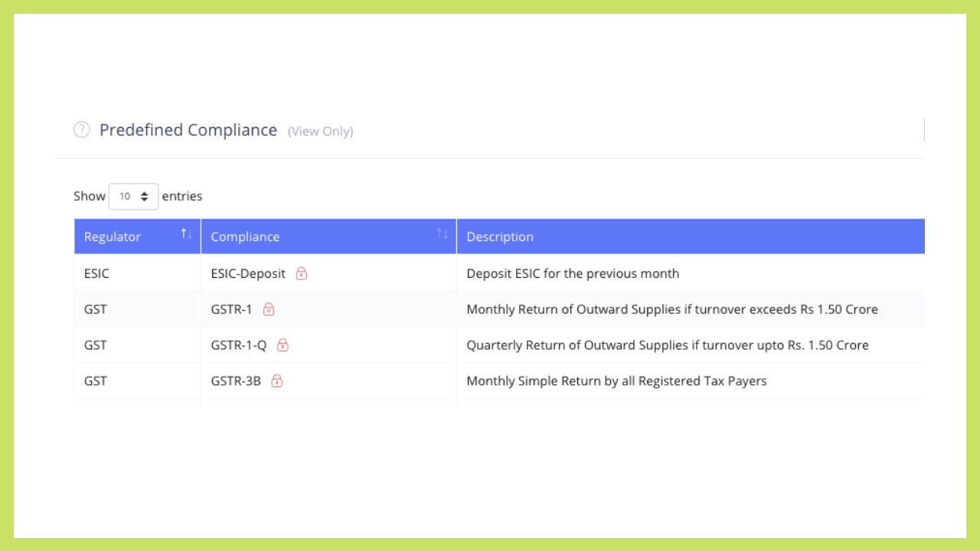Click the lock icon beside GSTR-3B
Image resolution: width=980 pixels, height=551 pixels.
[277, 380]
